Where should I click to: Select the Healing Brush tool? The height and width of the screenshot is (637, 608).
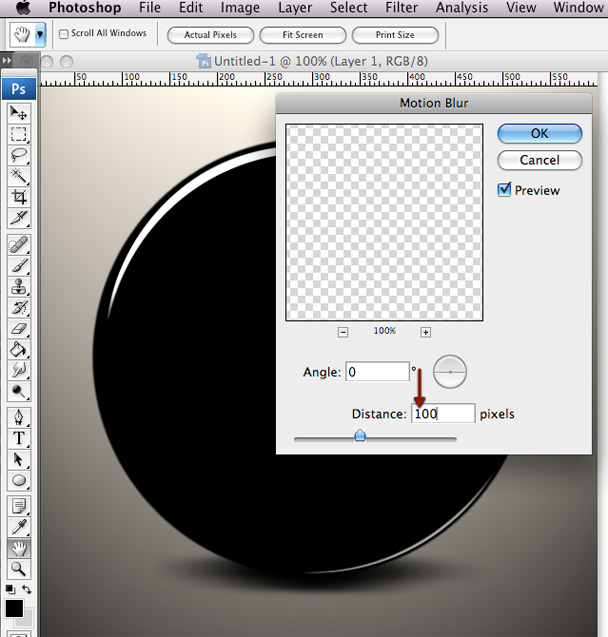[18, 245]
